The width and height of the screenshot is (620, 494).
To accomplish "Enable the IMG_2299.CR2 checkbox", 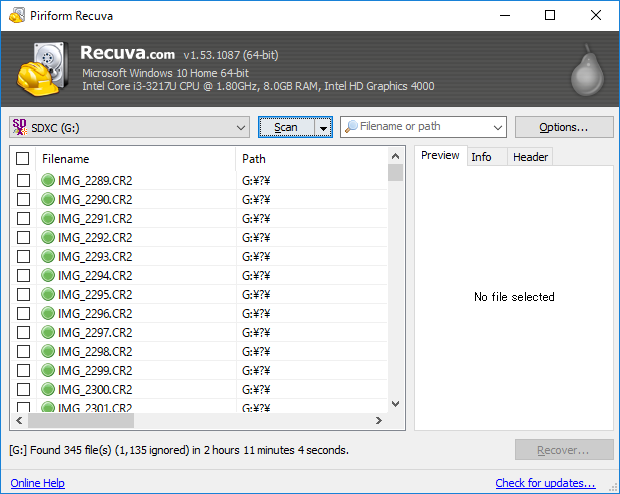I will [x=23, y=370].
